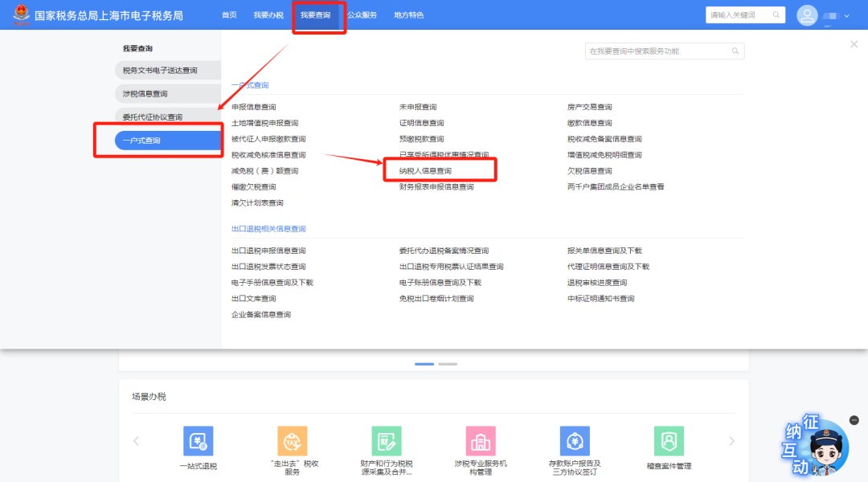This screenshot has width=868, height=482.
Task: Click the 一站式退税 icon
Action: pos(198,441)
